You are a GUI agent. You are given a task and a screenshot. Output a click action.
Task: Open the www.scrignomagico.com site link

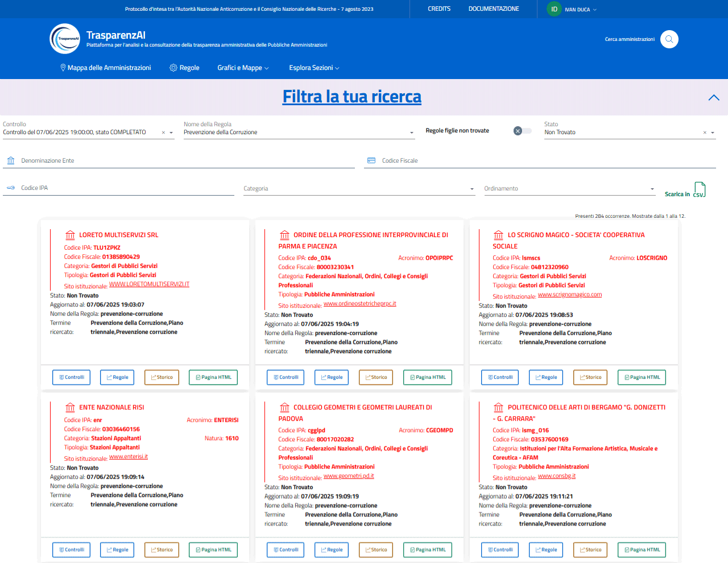tap(570, 294)
